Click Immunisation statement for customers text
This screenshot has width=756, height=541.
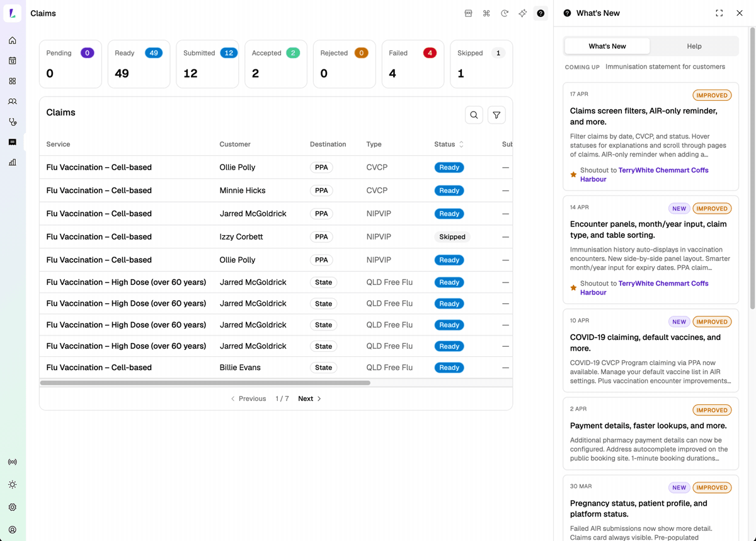[665, 67]
